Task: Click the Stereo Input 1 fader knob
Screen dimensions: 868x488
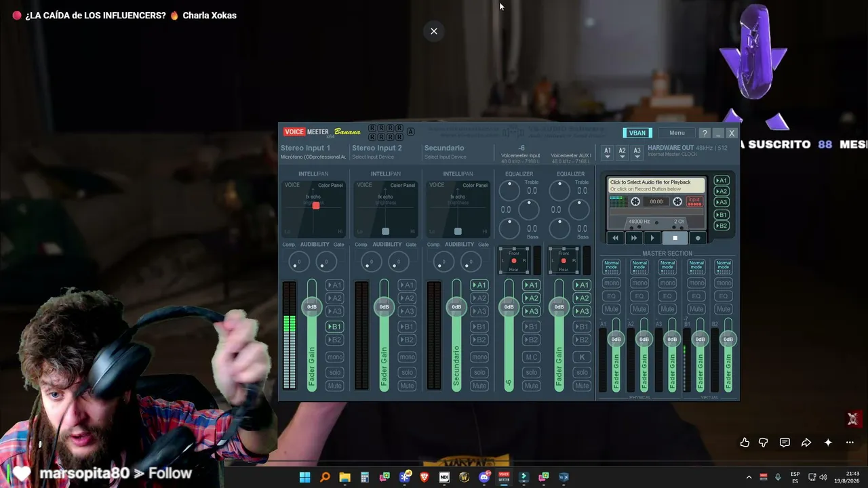Action: 312,307
